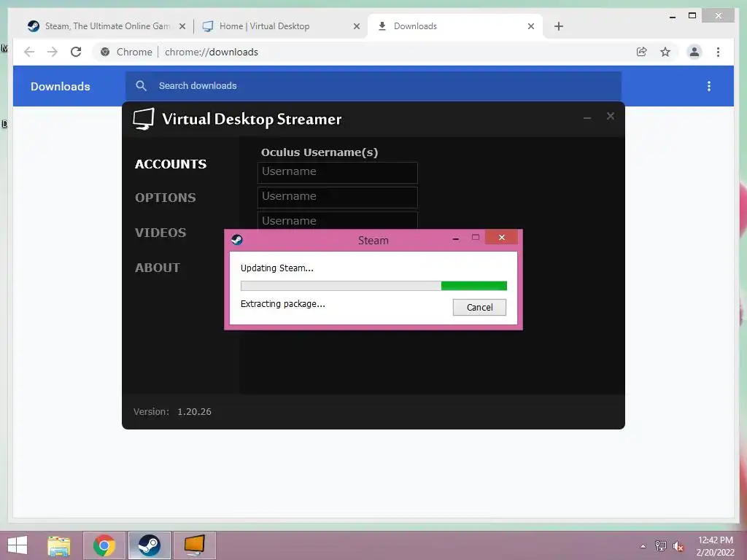Close the Steam browser tab
Viewport: 747px width, 560px height.
point(182,26)
